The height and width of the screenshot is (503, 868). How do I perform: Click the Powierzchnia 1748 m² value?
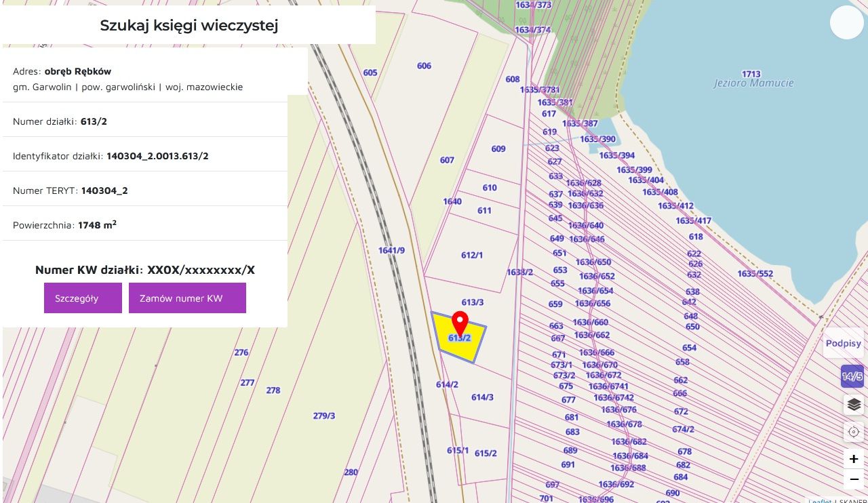click(99, 224)
